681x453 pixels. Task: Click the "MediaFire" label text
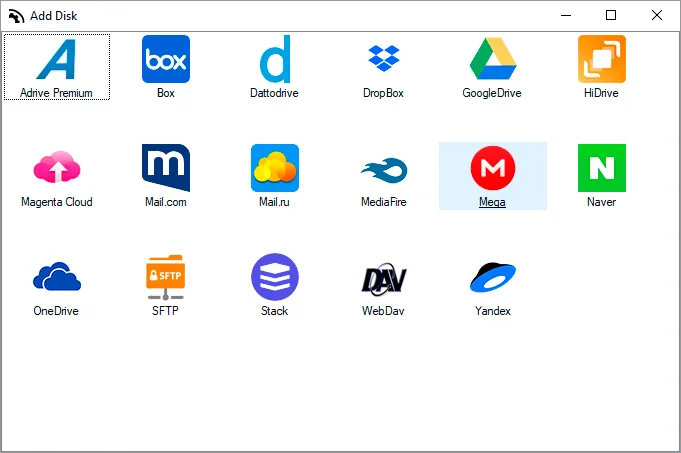pyautogui.click(x=383, y=202)
